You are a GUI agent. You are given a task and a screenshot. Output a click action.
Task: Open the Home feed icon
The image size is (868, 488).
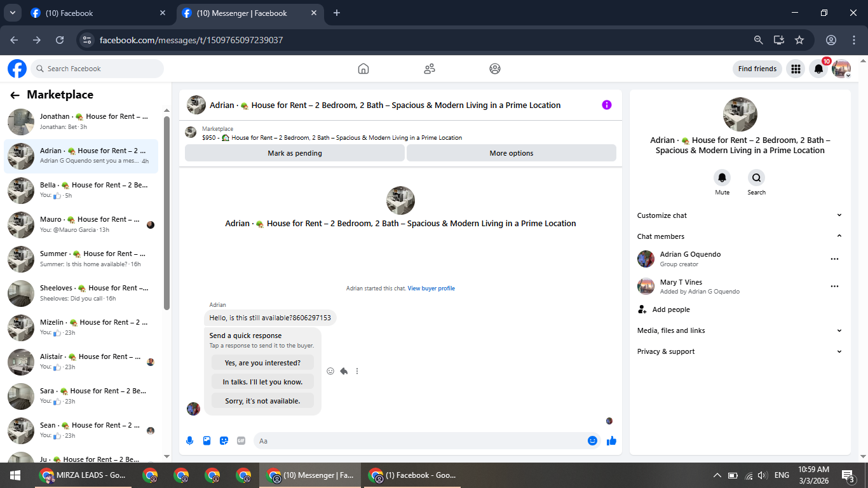coord(363,69)
